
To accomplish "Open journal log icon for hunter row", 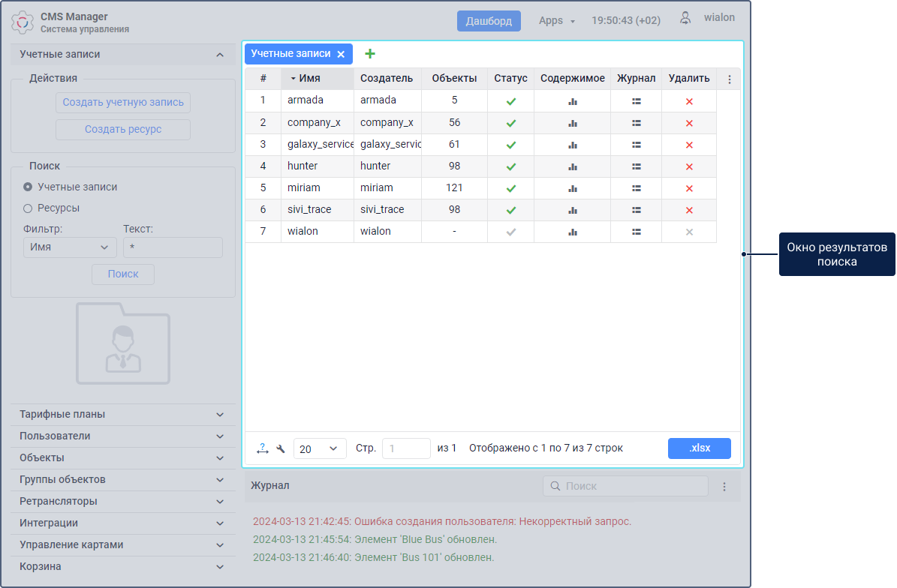I will pyautogui.click(x=636, y=166).
